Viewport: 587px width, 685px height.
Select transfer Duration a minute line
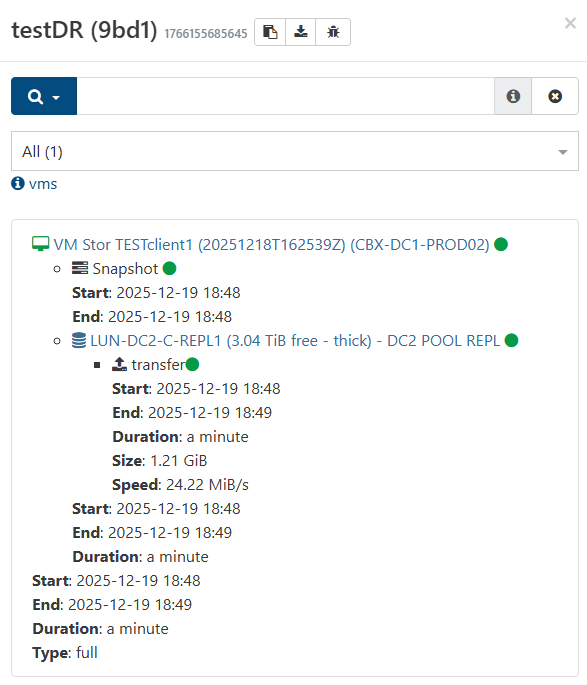pyautogui.click(x=180, y=437)
